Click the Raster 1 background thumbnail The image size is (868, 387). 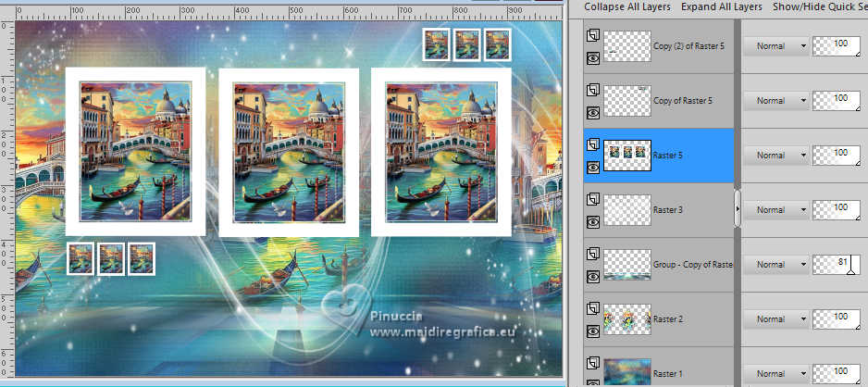point(627,372)
